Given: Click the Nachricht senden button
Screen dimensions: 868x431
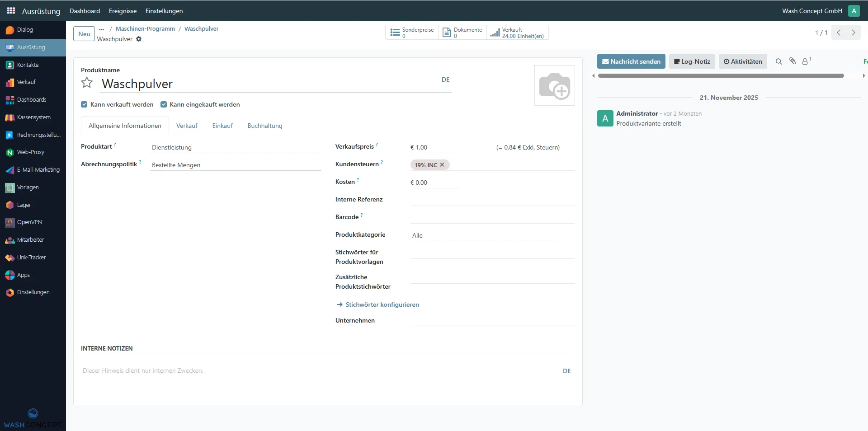Looking at the screenshot, I should [631, 61].
